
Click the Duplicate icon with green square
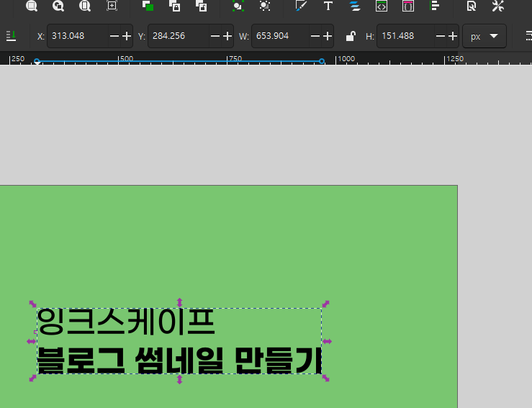(148, 6)
